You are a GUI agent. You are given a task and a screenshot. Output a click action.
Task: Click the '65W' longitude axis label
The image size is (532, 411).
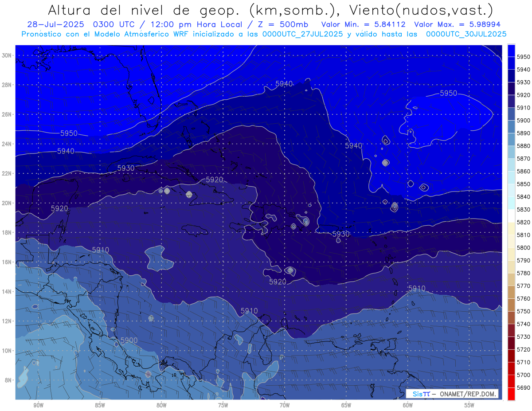coord(346,405)
